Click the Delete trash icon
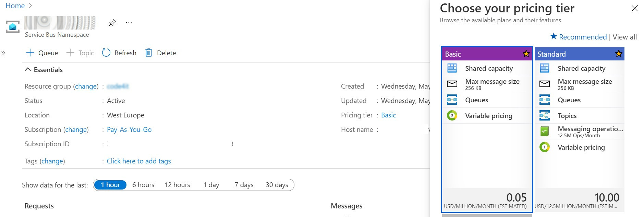 pos(149,53)
